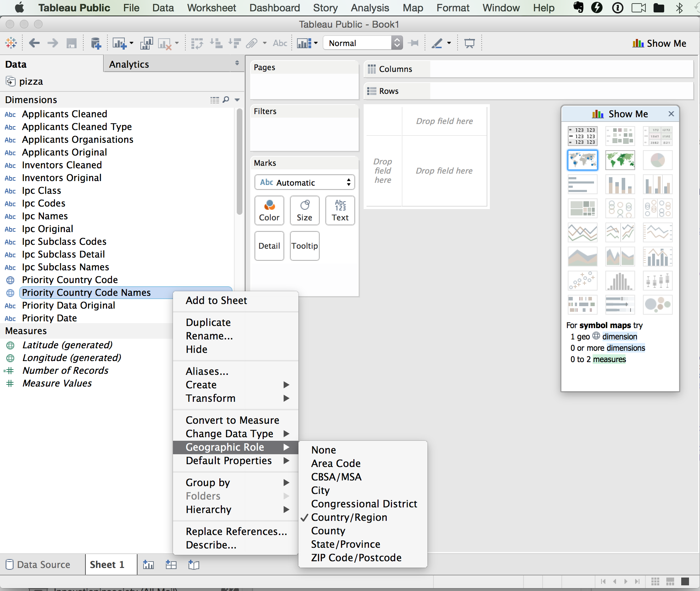The height and width of the screenshot is (591, 700).
Task: Expand the Transform submenu
Action: [x=235, y=398]
